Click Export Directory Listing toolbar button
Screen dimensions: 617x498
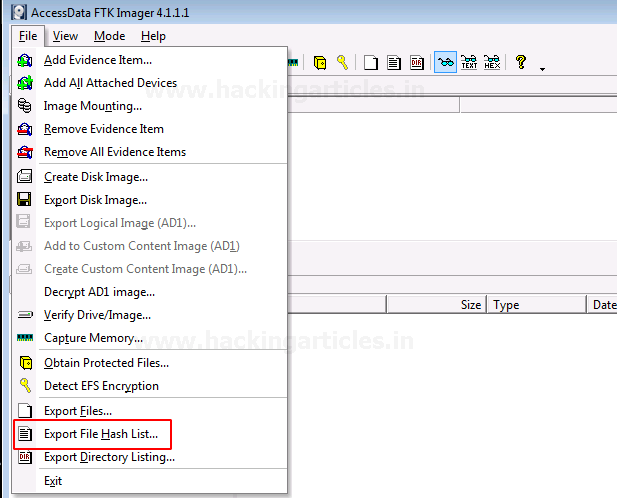(417, 63)
